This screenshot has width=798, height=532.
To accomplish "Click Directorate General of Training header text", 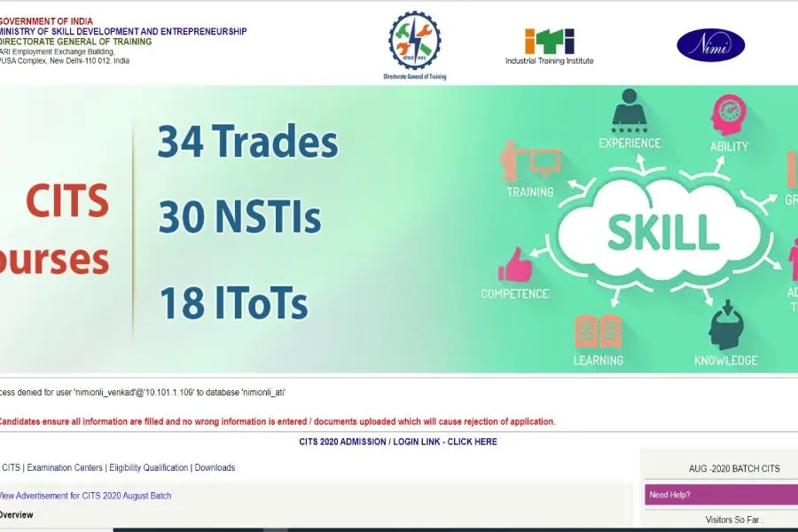I will click(76, 42).
